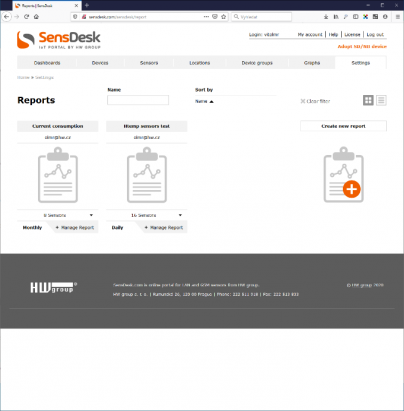Screen dimensions: 404x411
Task: Open the Devices tab
Action: pos(100,63)
